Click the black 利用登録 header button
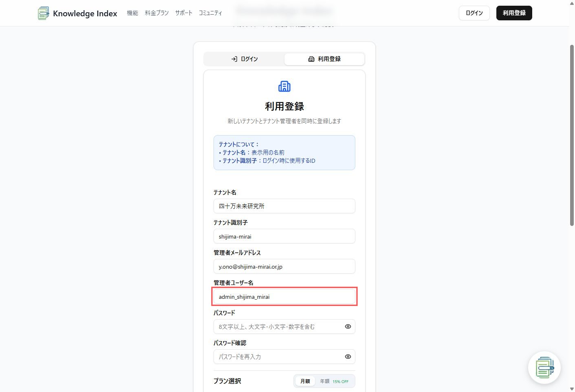Screen dimensions: 575x392 (514, 13)
